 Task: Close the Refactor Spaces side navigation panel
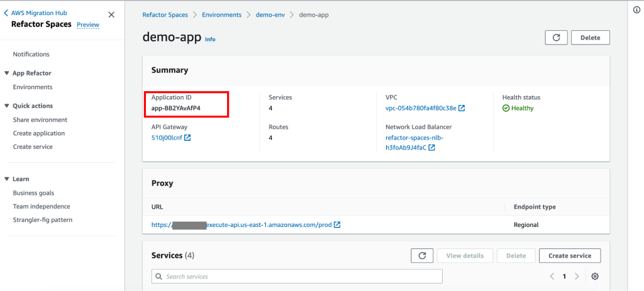tap(111, 15)
